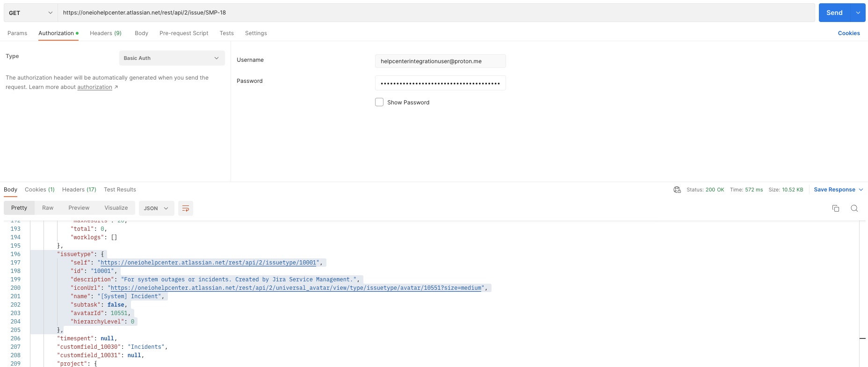Switch response view to Visualize
The height and width of the screenshot is (367, 868).
(x=116, y=208)
